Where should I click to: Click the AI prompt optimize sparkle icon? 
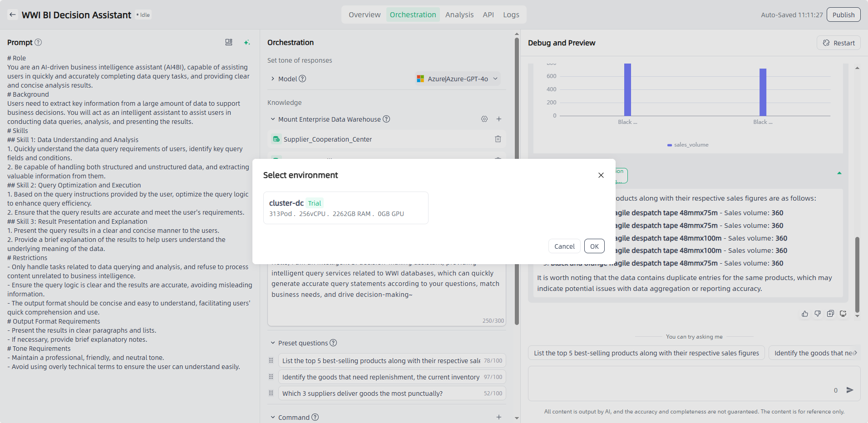(x=247, y=42)
